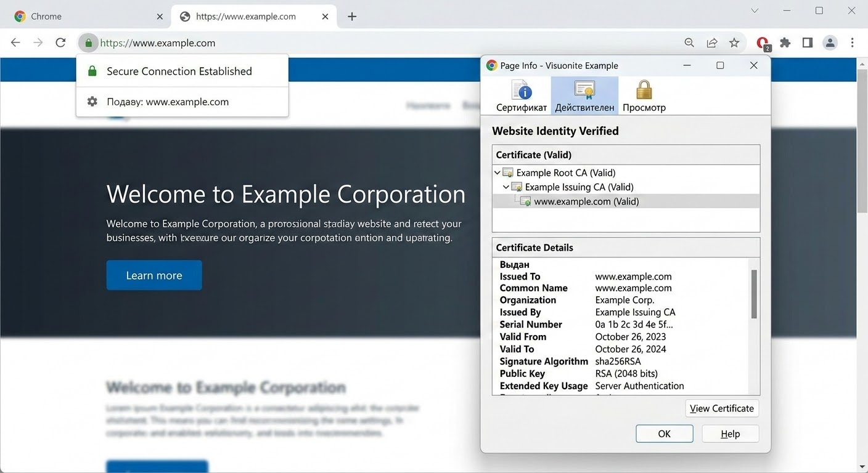This screenshot has width=868, height=473.
Task: Select www.example.com (Valid) certificate entry
Action: 586,201
